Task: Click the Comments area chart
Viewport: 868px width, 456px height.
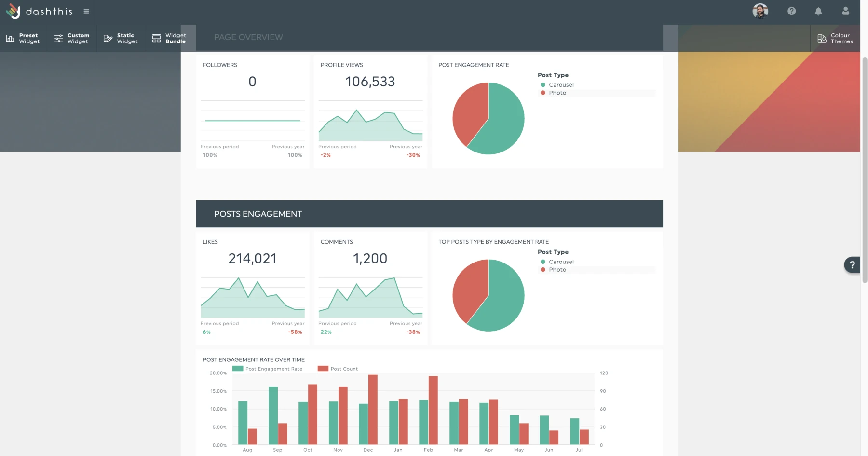Action: (370, 298)
